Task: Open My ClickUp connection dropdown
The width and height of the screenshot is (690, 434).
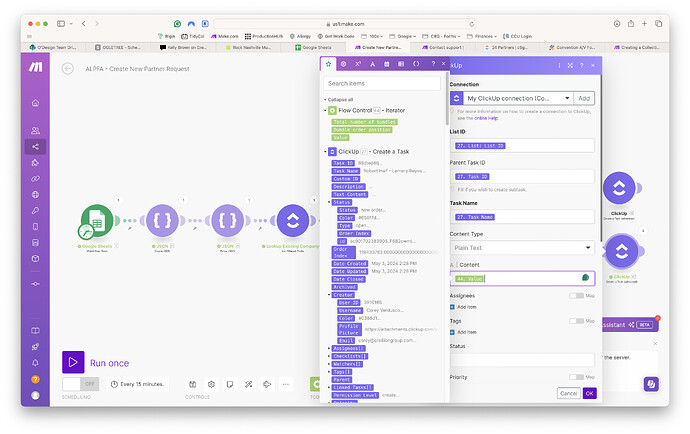Action: click(518, 98)
